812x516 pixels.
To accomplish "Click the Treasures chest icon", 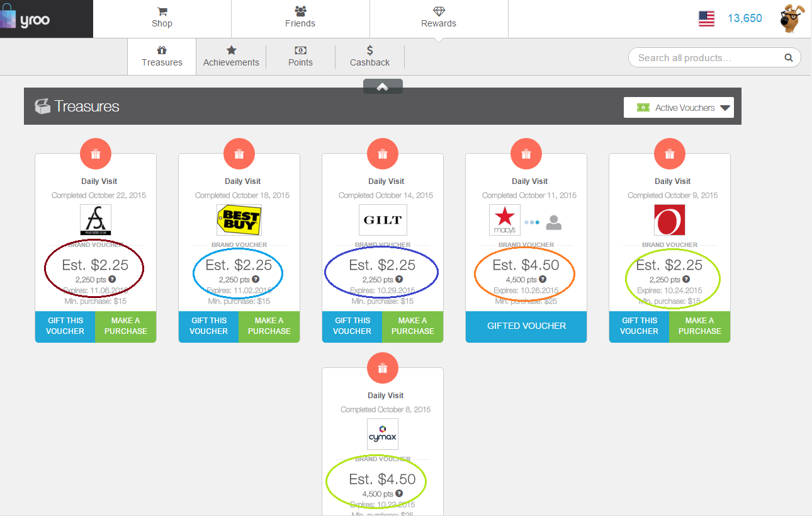I will tap(42, 106).
